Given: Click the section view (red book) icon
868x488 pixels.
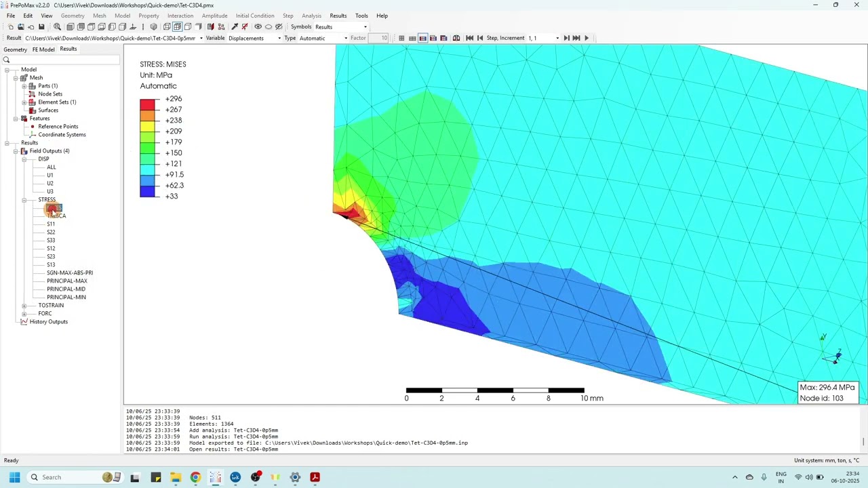Looking at the screenshot, I should pyautogui.click(x=210, y=27).
